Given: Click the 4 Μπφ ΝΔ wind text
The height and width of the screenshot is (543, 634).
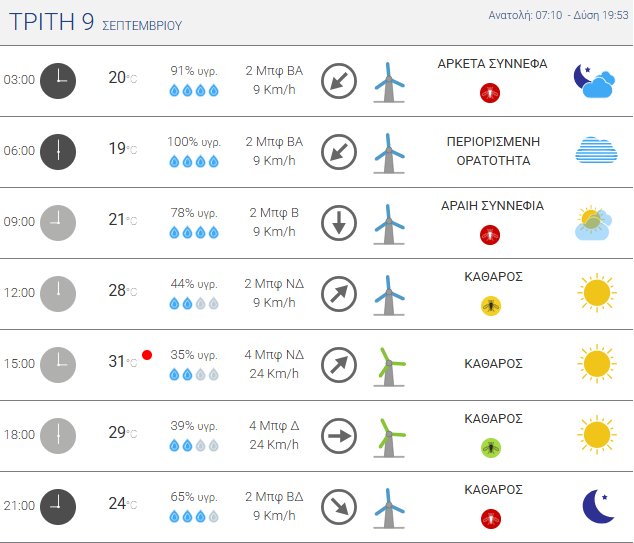Looking at the screenshot, I should click(x=274, y=355).
